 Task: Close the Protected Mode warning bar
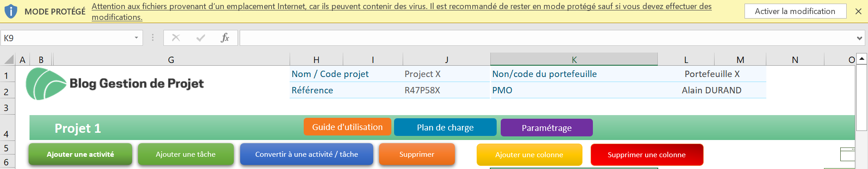[858, 11]
